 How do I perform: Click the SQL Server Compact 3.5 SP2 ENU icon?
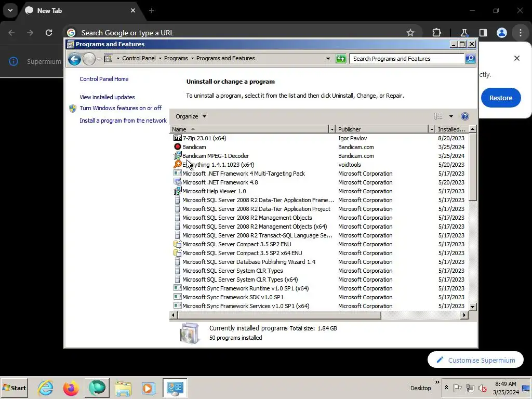click(178, 244)
